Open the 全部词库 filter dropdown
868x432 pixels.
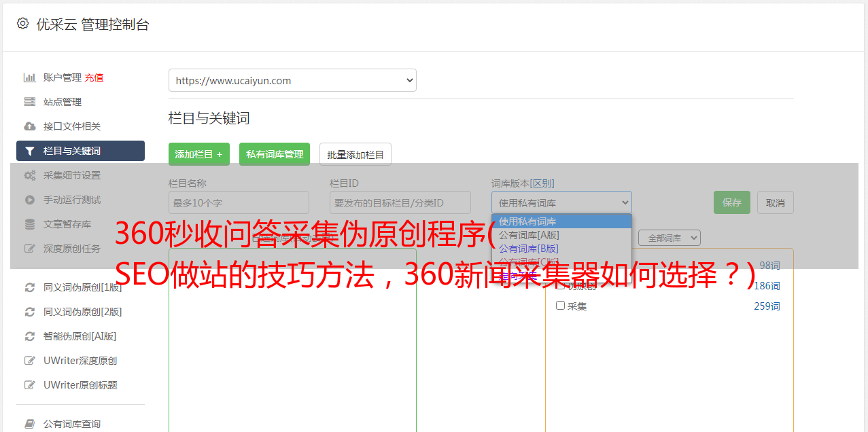pyautogui.click(x=669, y=238)
